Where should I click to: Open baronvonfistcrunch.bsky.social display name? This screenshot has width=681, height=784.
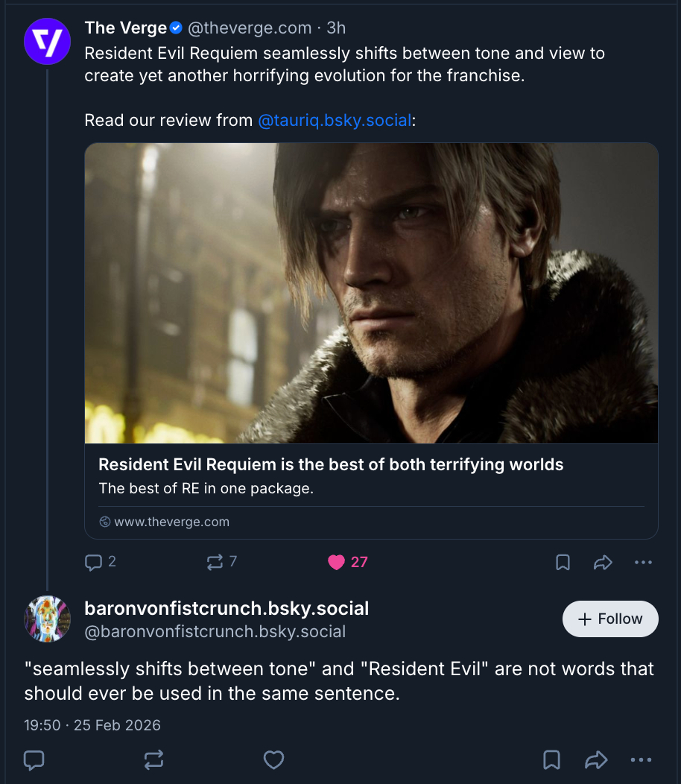tap(227, 608)
